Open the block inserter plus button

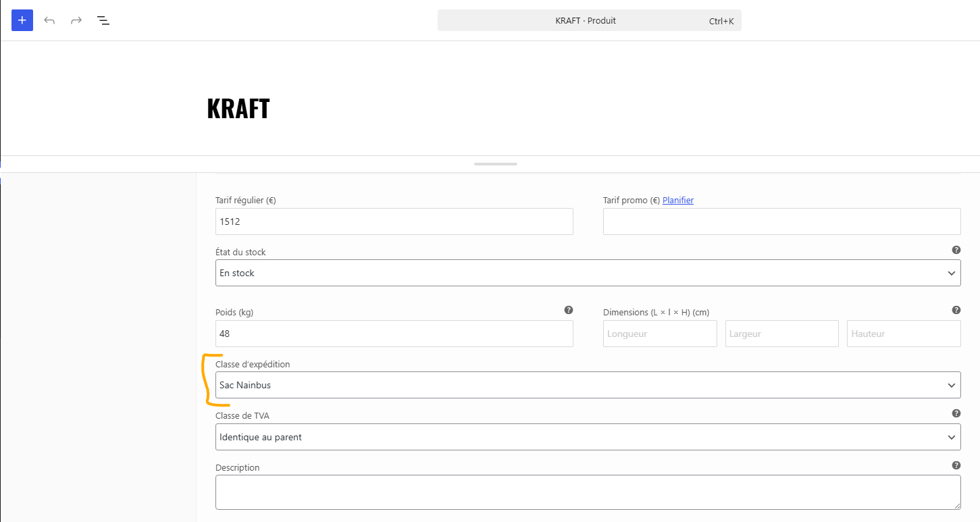(22, 20)
